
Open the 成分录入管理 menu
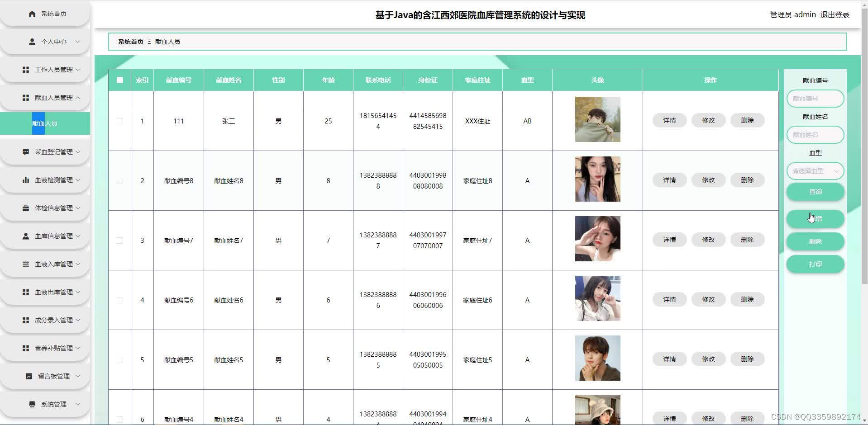click(x=45, y=320)
